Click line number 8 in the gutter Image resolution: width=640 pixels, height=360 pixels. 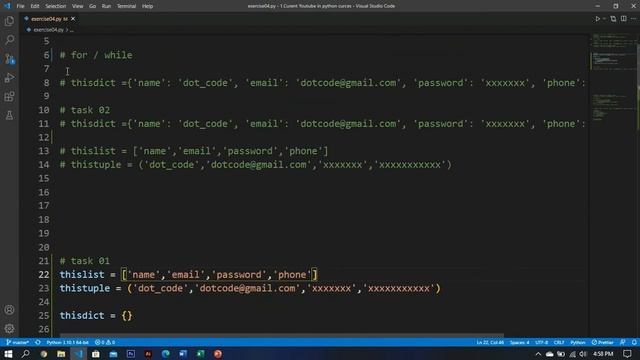point(47,83)
